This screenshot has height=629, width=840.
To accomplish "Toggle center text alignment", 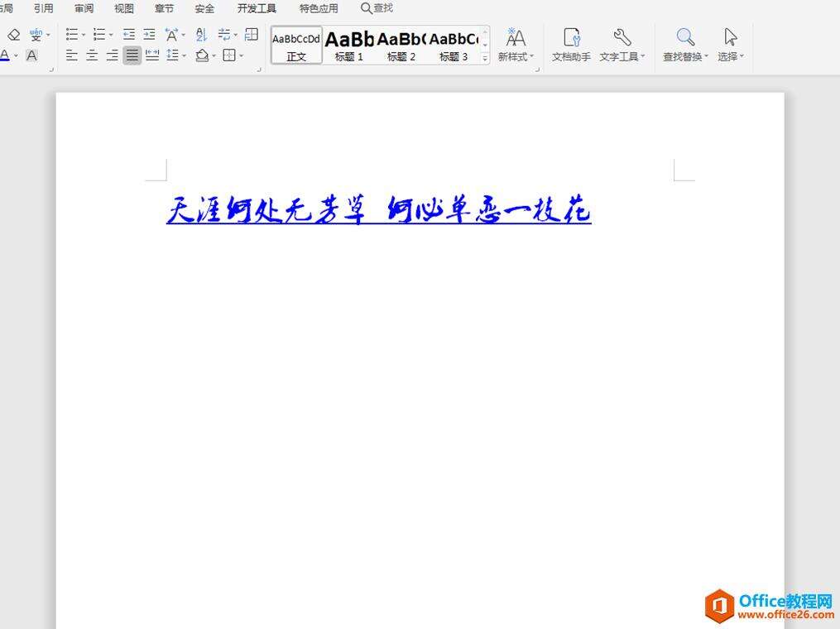I will click(92, 55).
